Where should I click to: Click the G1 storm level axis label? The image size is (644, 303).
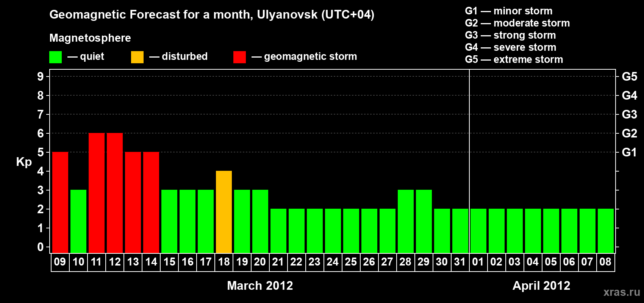click(x=630, y=152)
